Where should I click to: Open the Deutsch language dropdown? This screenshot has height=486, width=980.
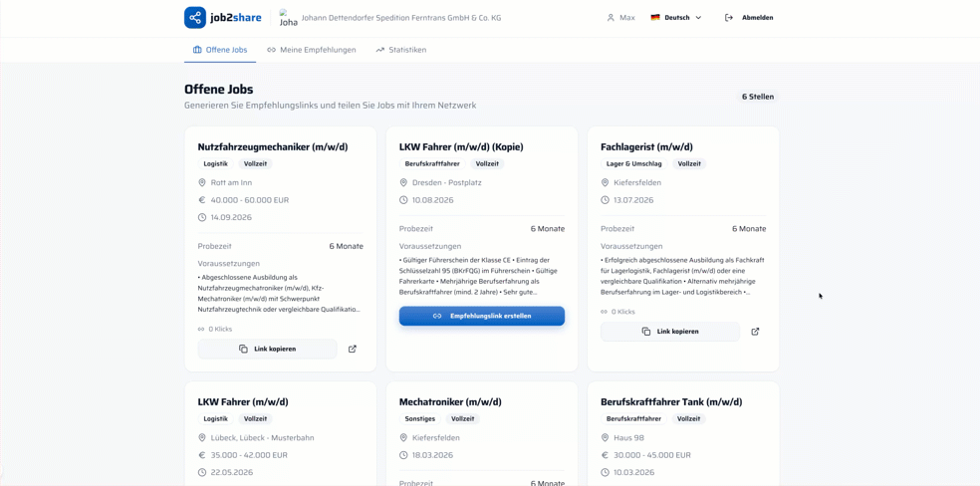[x=676, y=18]
